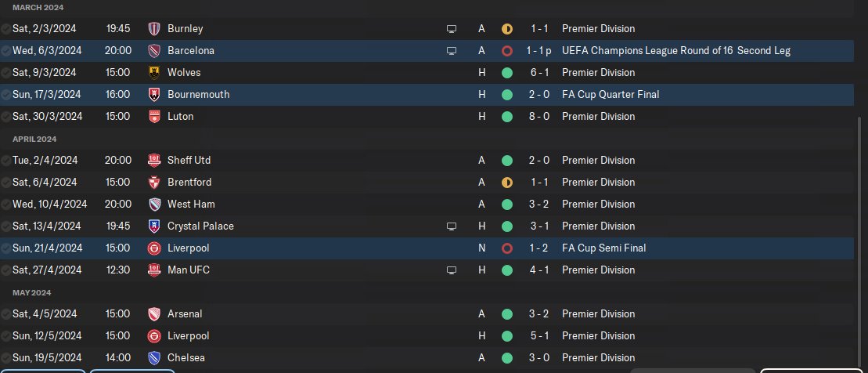Click the TV broadcast icon for Man UFC match

(x=451, y=270)
